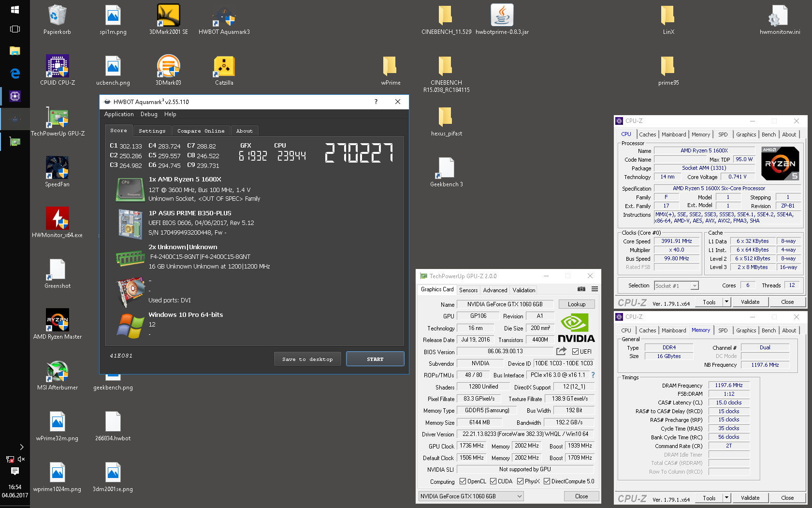Open Task View on the taskbar

pos(14,29)
